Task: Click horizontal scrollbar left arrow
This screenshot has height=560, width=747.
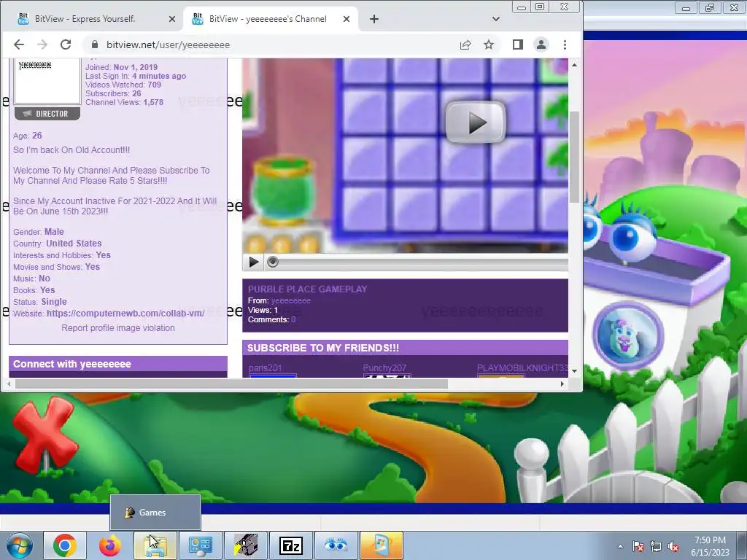Action: coord(9,384)
